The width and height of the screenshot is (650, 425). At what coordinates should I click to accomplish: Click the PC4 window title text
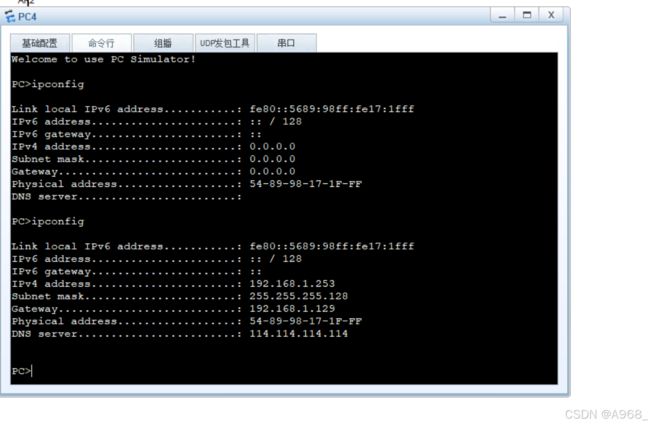tap(27, 17)
